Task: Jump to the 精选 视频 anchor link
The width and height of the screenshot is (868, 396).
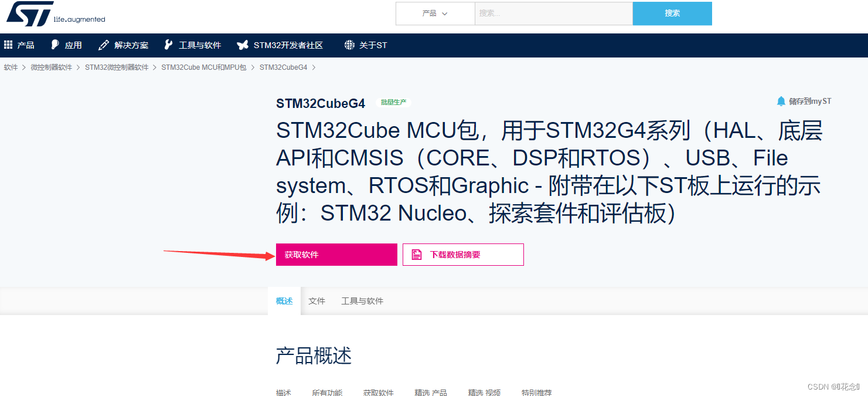Action: tap(484, 392)
